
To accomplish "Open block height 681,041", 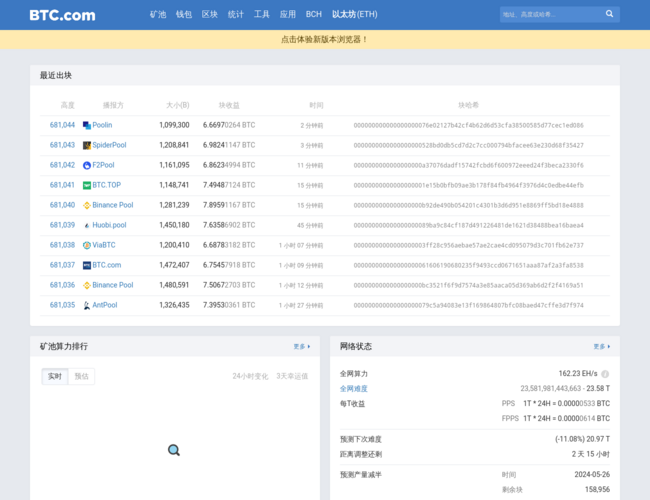I will click(x=62, y=185).
